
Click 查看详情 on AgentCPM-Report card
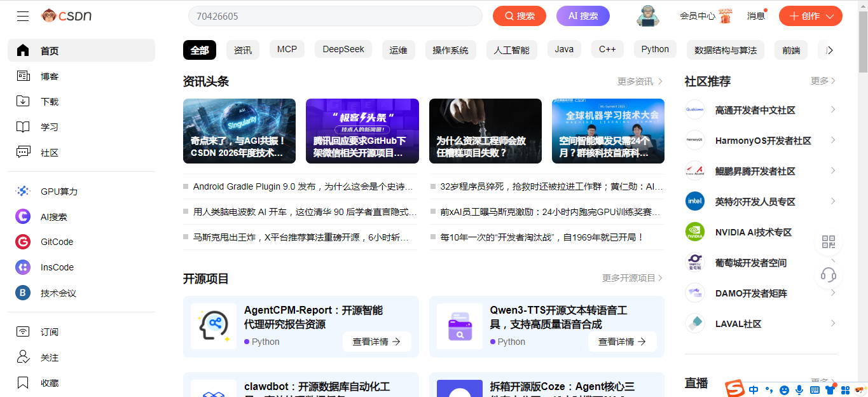point(377,342)
